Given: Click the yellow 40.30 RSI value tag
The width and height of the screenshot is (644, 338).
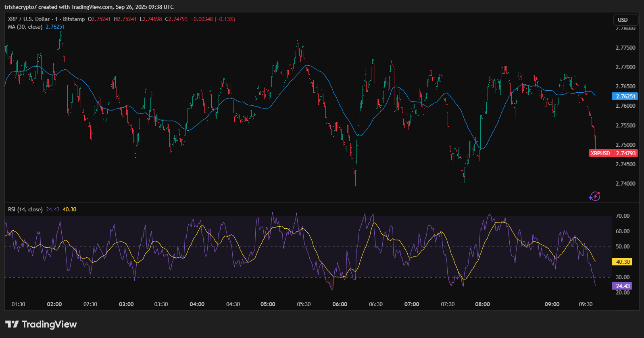Looking at the screenshot, I should 623,262.
